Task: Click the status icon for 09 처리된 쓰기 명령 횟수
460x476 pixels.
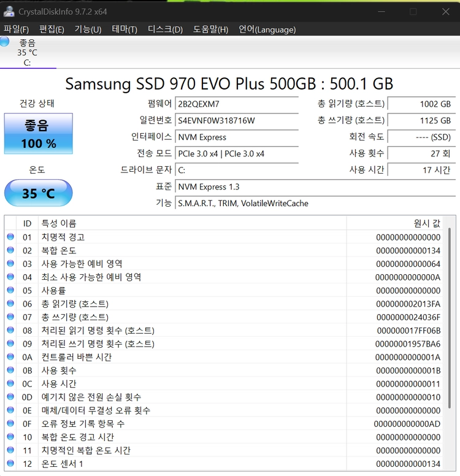Action: click(10, 343)
